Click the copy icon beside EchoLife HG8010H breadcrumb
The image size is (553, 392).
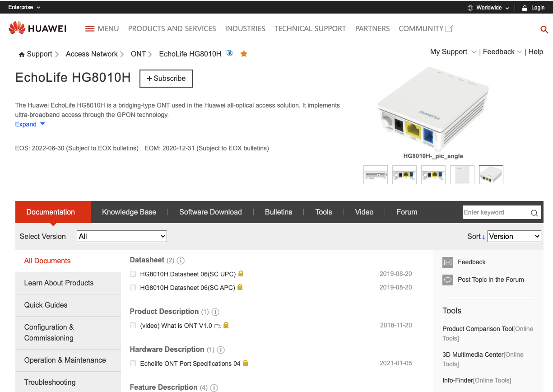tap(229, 53)
